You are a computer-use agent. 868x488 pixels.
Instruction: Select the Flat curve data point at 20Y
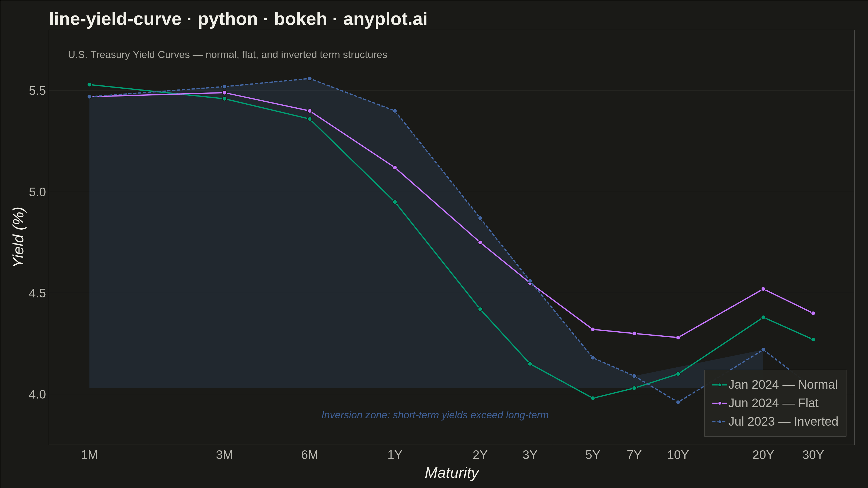[x=763, y=289]
